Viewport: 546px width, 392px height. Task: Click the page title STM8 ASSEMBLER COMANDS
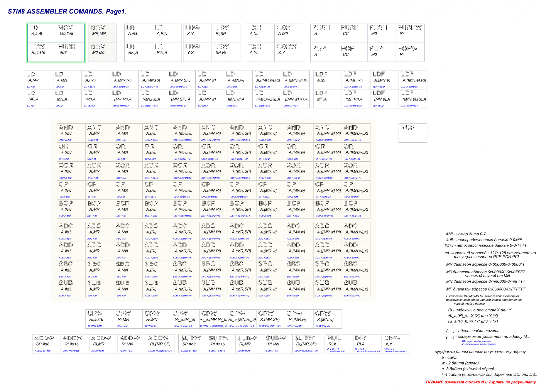67,11
